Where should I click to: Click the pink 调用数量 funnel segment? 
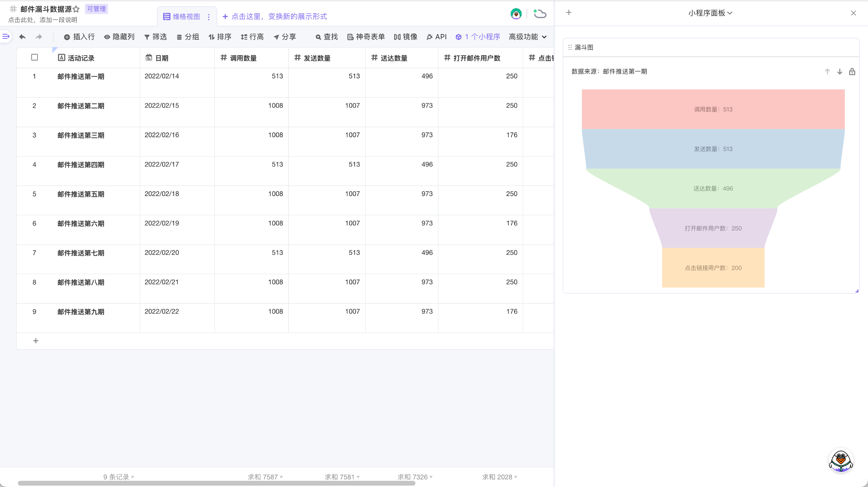(713, 109)
